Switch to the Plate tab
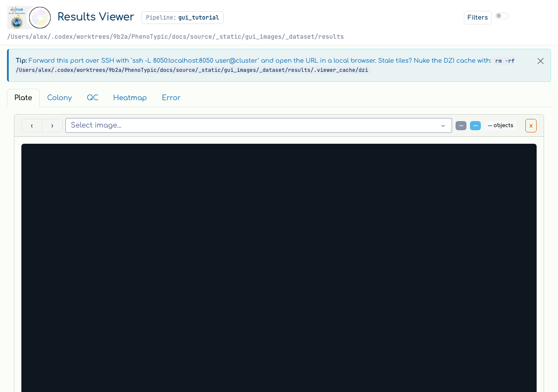The height and width of the screenshot is (392, 558). [23, 98]
